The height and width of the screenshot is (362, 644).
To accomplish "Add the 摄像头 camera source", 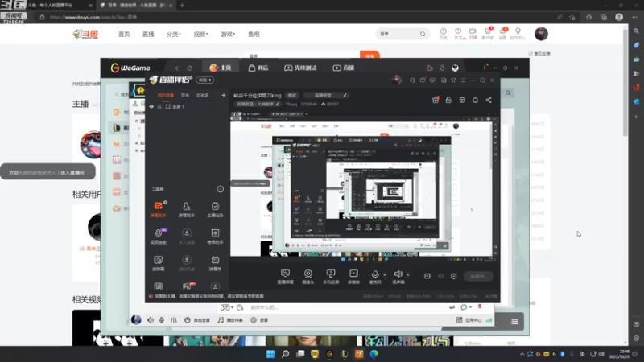I will 308,276.
